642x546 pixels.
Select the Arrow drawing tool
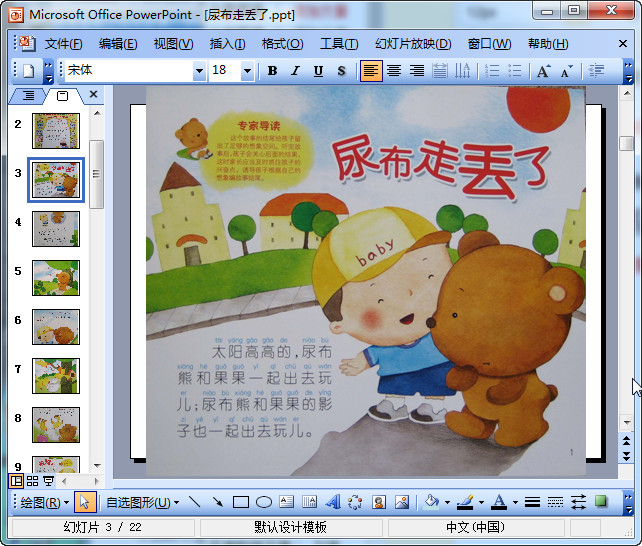(218, 502)
